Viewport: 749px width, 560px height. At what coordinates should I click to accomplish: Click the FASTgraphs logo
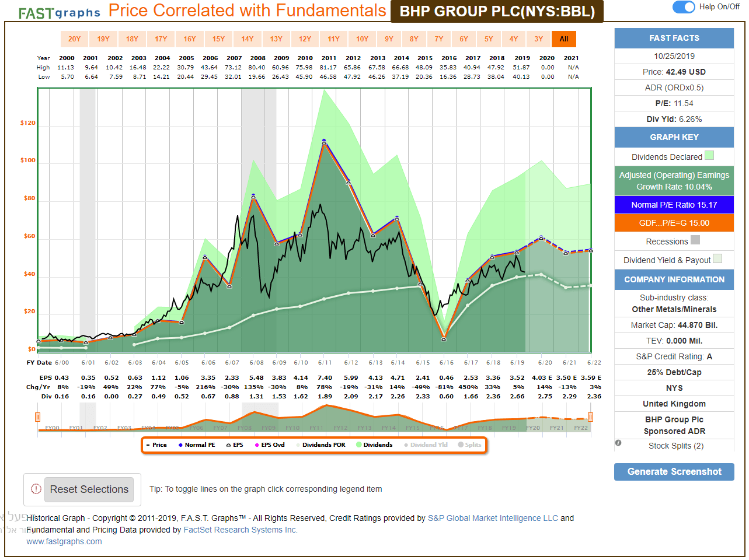click(x=57, y=10)
